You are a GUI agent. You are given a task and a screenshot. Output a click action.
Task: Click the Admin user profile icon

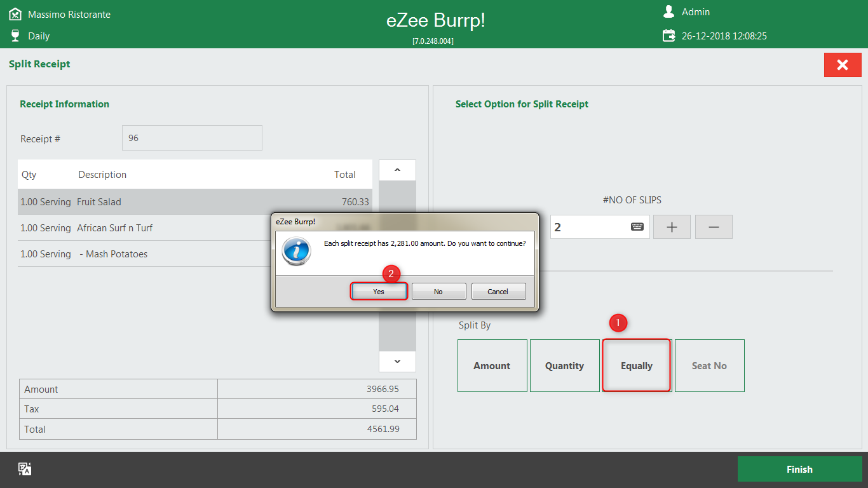click(668, 11)
